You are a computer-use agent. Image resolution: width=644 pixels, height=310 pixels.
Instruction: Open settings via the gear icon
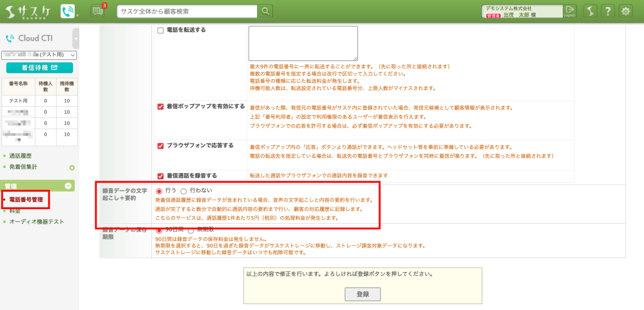pyautogui.click(x=625, y=11)
